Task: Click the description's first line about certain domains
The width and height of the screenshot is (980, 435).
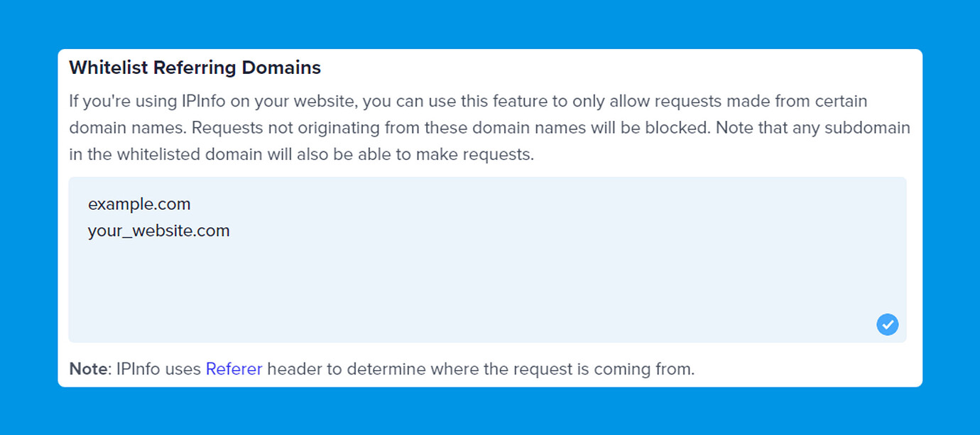Action: 468,101
